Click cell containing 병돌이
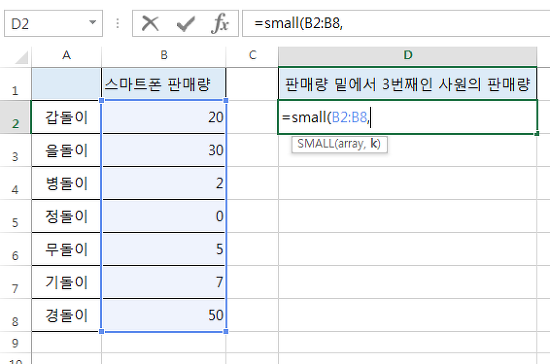 pyautogui.click(x=66, y=183)
